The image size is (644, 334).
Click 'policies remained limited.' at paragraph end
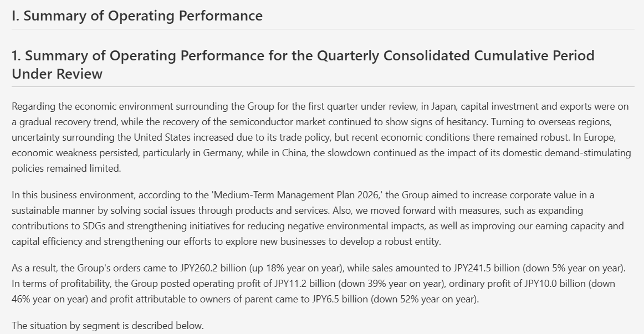[x=67, y=168]
